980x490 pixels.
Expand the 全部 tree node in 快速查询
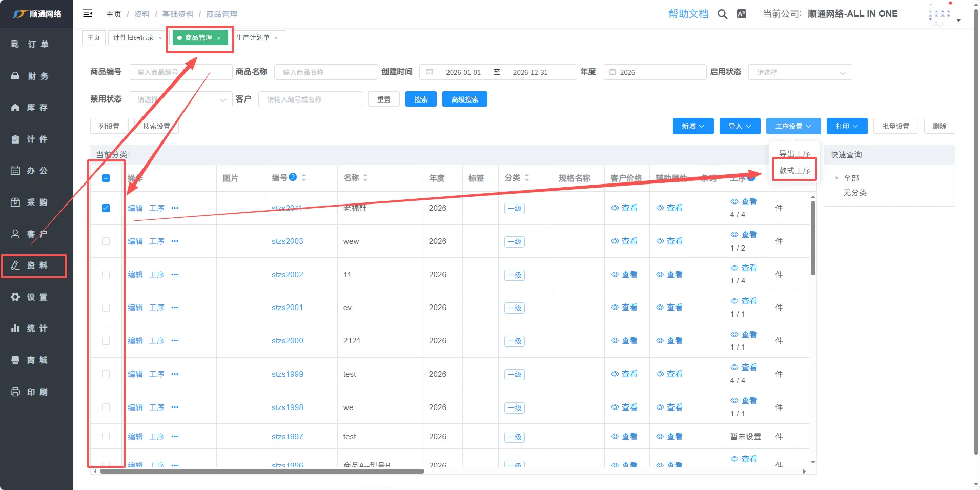tap(837, 178)
